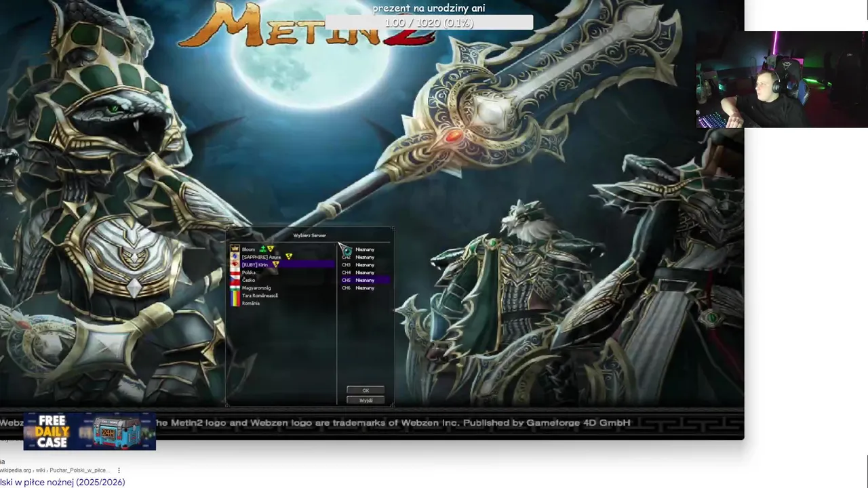Click the donation goal progress bar
This screenshot has width=868, height=488.
[429, 23]
